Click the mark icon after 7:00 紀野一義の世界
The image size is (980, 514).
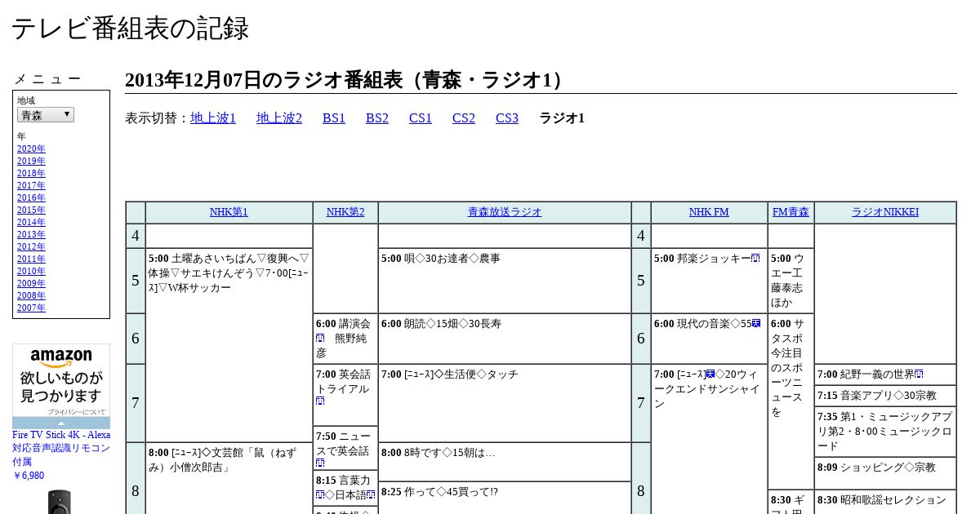pyautogui.click(x=919, y=374)
